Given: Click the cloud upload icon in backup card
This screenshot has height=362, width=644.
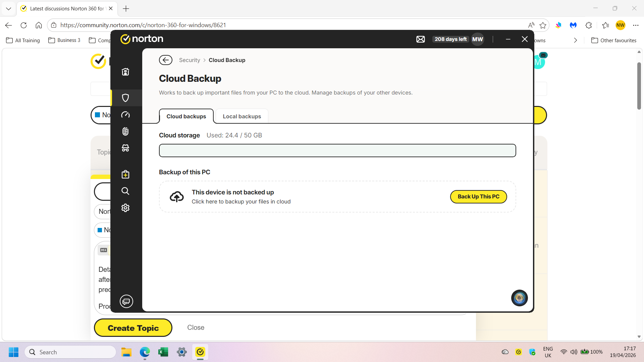Looking at the screenshot, I should click(x=177, y=197).
